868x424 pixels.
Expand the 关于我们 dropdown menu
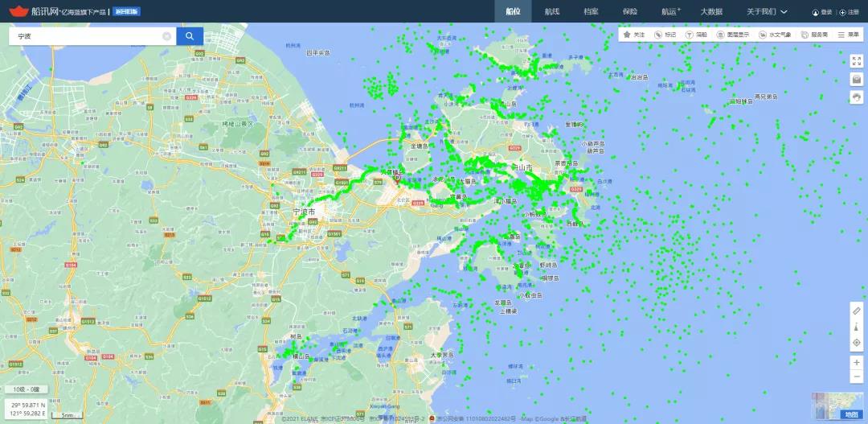pyautogui.click(x=767, y=11)
